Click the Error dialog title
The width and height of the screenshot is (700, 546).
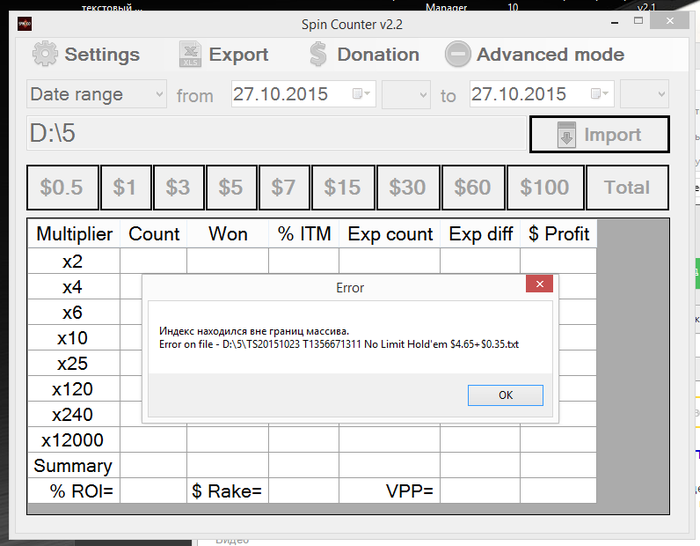point(350,288)
